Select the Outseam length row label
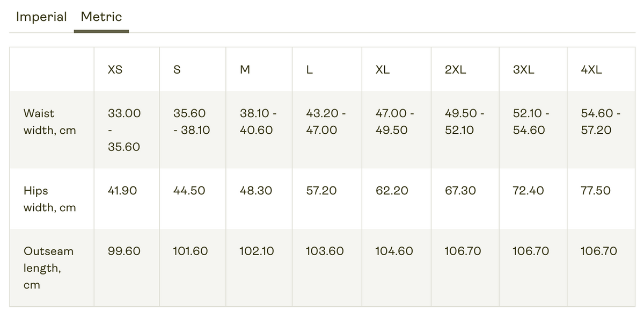644x310 pixels. tap(49, 268)
